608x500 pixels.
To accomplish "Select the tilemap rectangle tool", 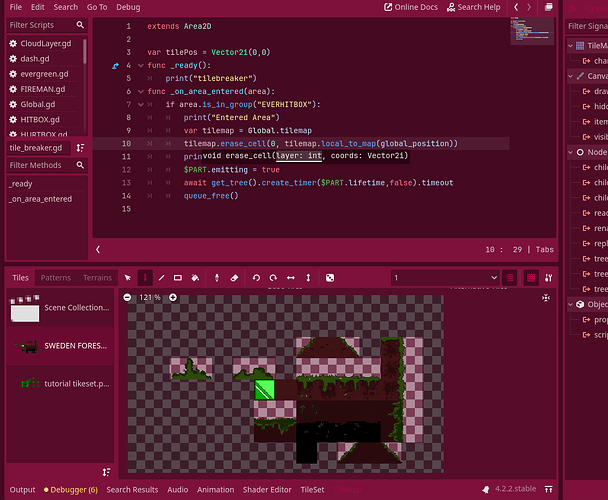I will 178,278.
